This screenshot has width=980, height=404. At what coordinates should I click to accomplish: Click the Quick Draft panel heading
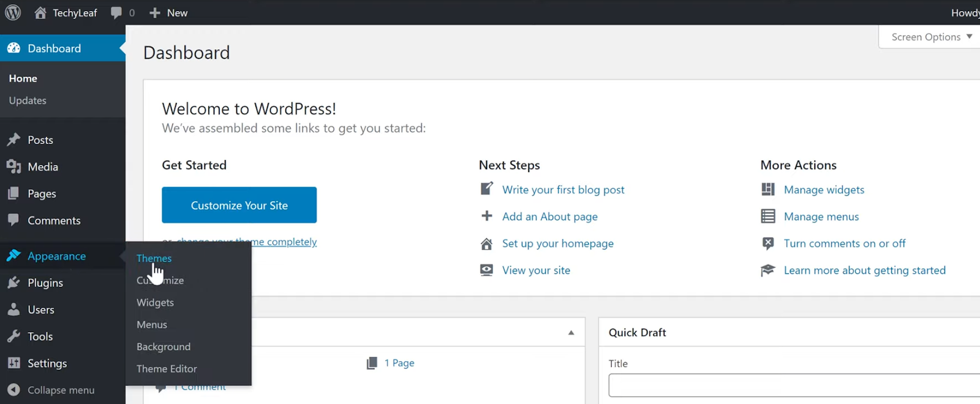[x=637, y=332]
